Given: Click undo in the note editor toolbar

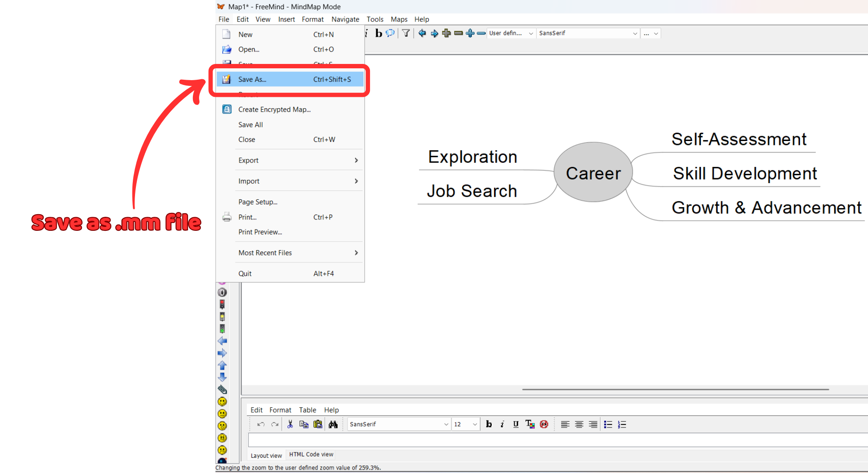Looking at the screenshot, I should pos(261,424).
